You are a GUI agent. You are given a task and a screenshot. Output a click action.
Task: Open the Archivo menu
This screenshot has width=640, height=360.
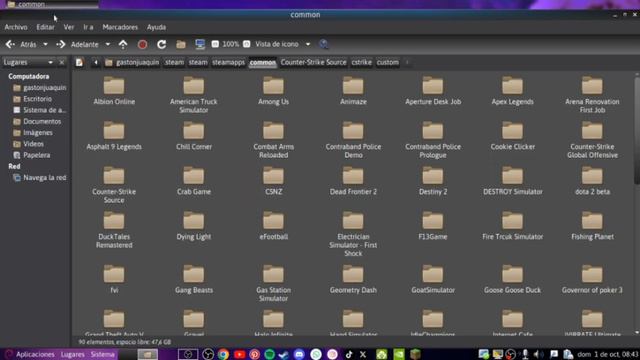(x=16, y=27)
